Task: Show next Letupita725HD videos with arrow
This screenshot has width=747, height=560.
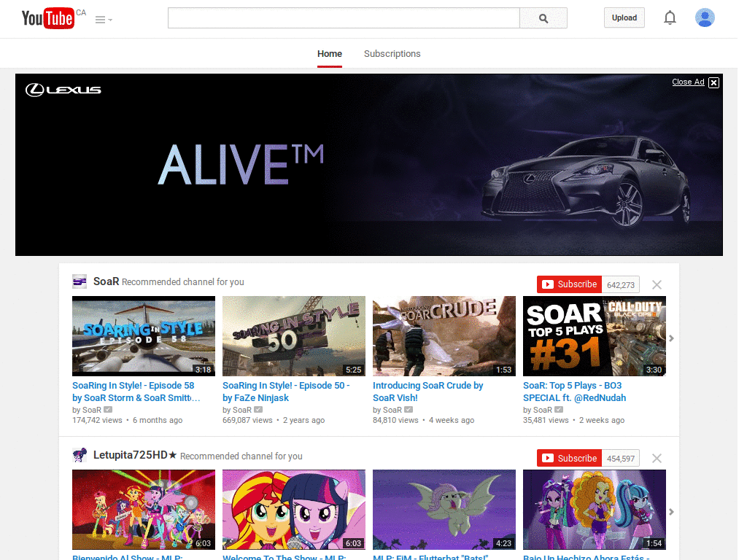Action: coord(671,512)
